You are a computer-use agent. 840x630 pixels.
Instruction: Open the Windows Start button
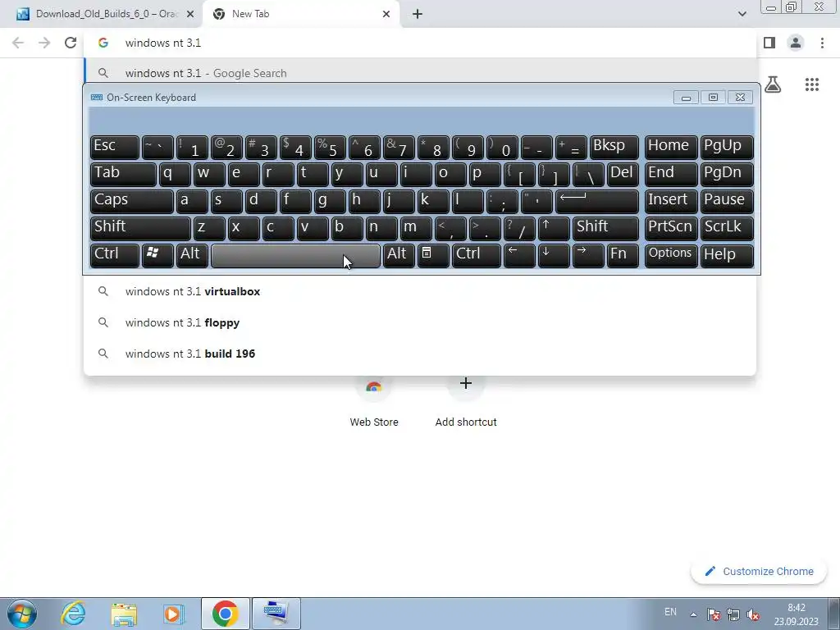22,614
